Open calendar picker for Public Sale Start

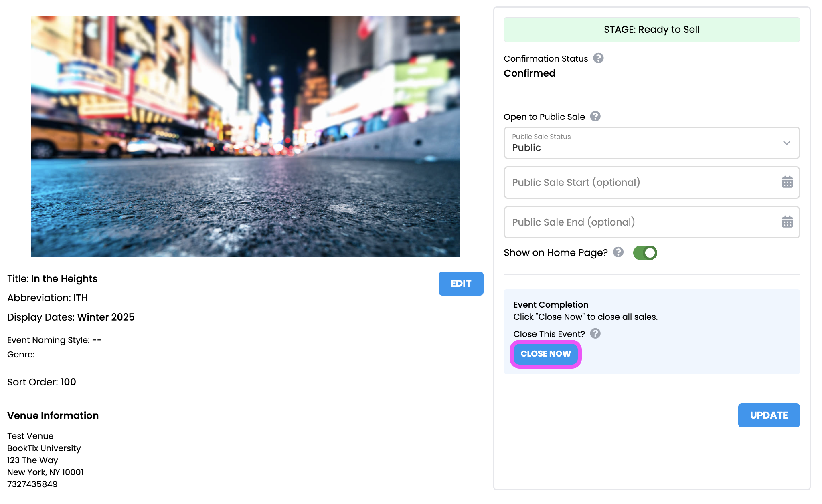(787, 182)
